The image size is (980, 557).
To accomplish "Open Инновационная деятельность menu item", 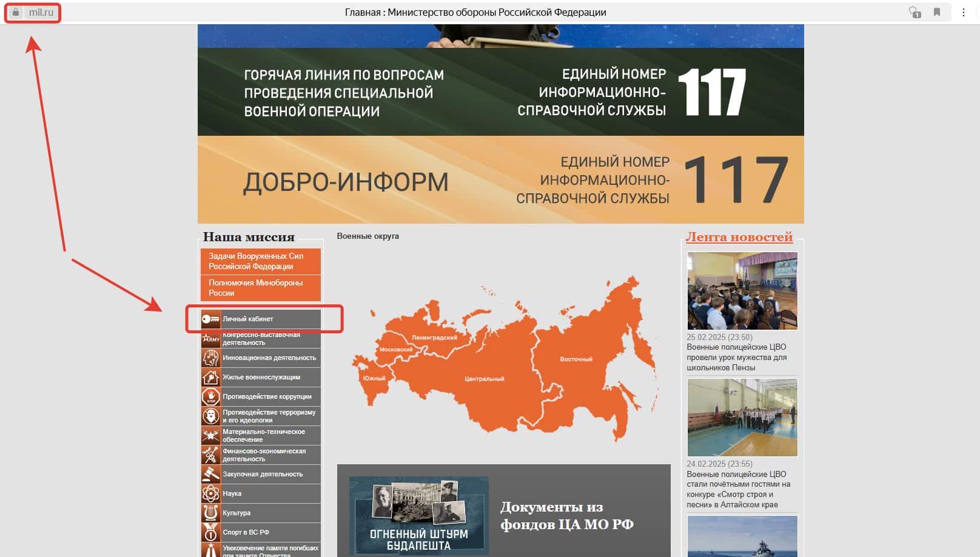I will click(x=269, y=358).
